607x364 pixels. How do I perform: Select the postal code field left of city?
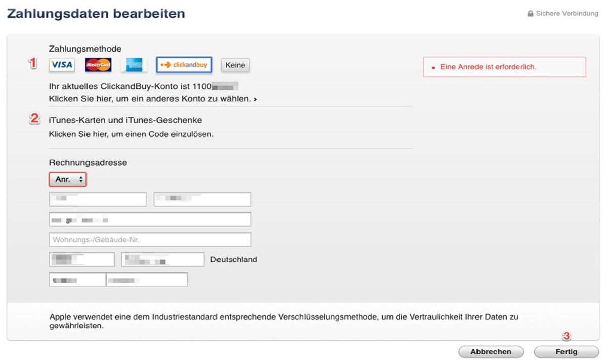[x=81, y=259]
